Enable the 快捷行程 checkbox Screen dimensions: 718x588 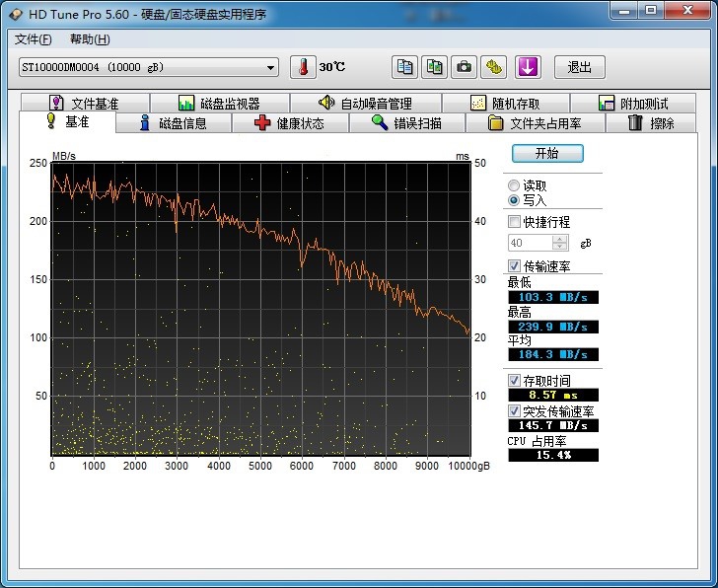pos(514,222)
